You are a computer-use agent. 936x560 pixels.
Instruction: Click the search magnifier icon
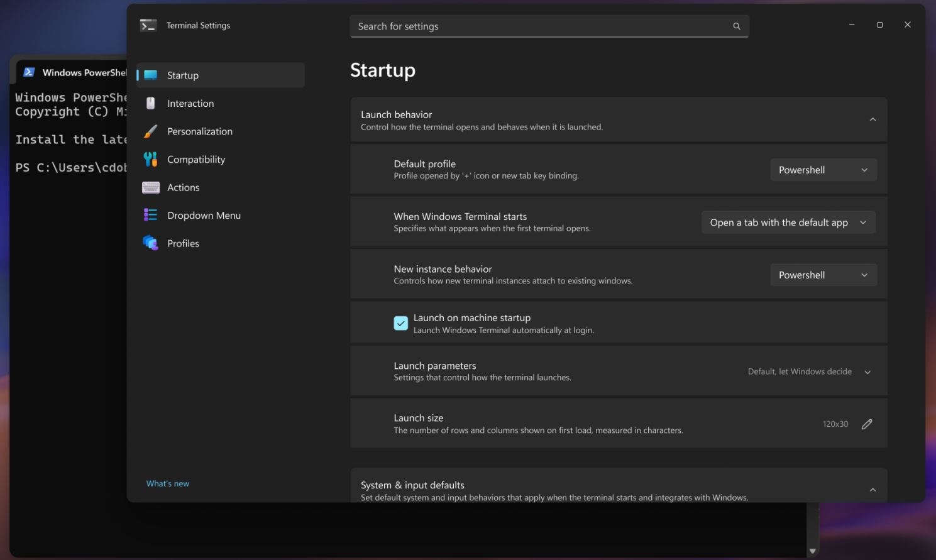click(x=735, y=26)
